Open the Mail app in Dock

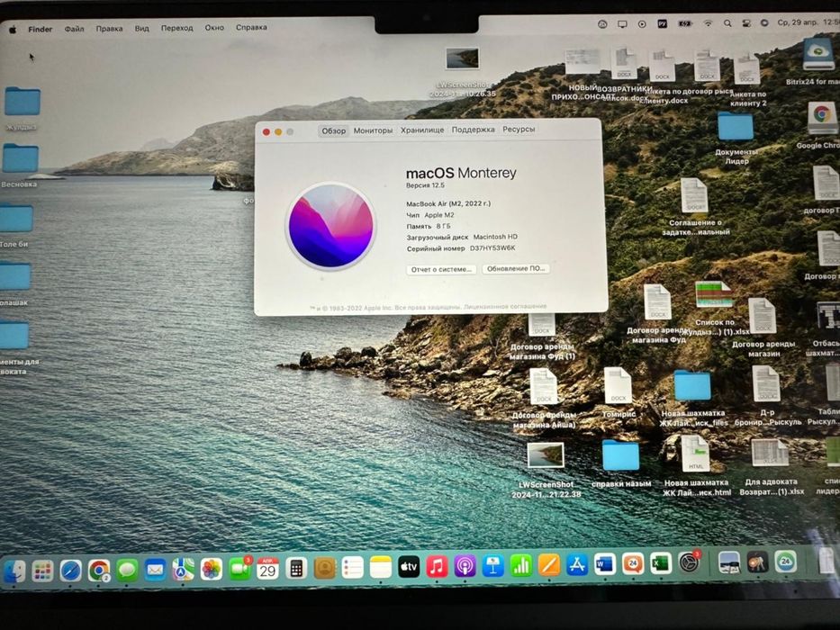[x=155, y=570]
